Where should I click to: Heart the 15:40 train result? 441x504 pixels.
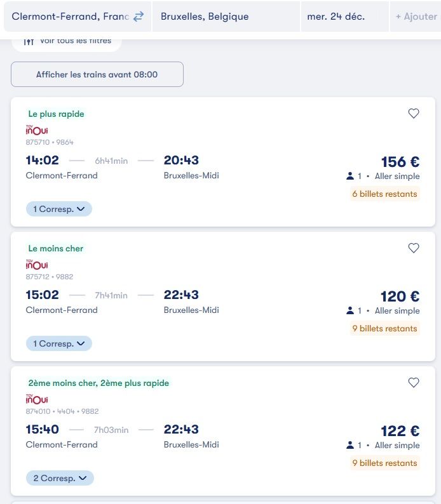tap(414, 383)
